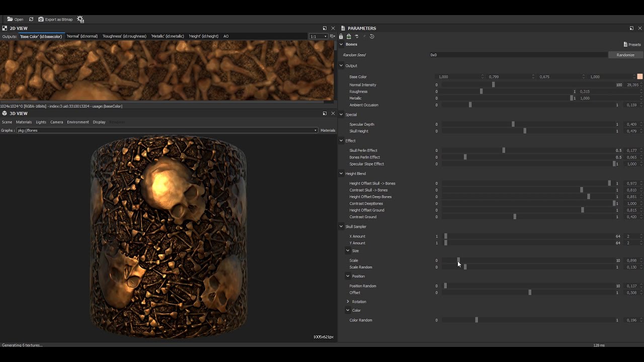644x362 pixels.
Task: Collapse the Height Blend section
Action: point(341,173)
